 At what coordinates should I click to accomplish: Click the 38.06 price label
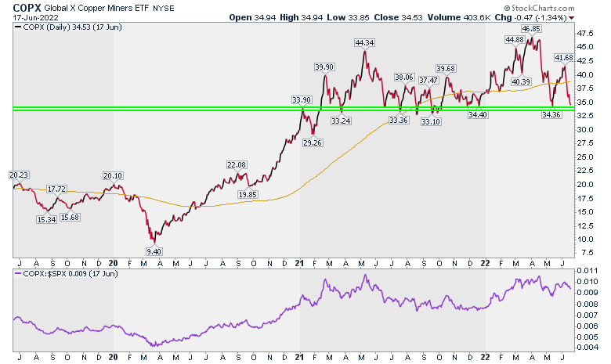pos(403,77)
